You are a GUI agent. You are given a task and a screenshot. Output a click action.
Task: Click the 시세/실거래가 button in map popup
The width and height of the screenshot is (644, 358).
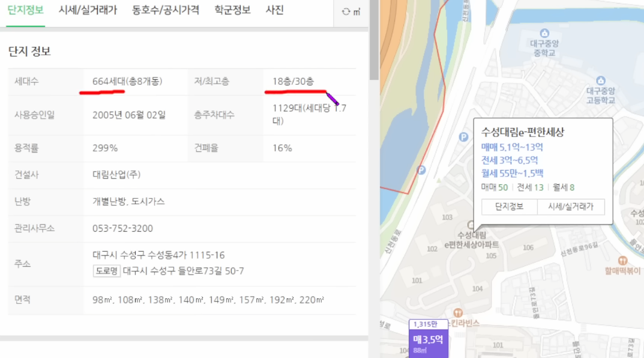[x=571, y=207]
